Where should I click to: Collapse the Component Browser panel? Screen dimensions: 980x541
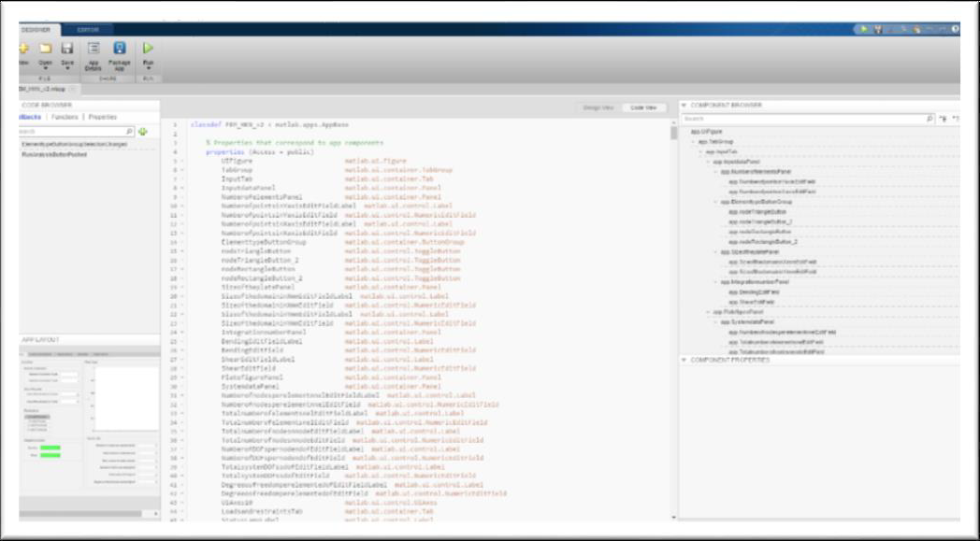point(684,106)
